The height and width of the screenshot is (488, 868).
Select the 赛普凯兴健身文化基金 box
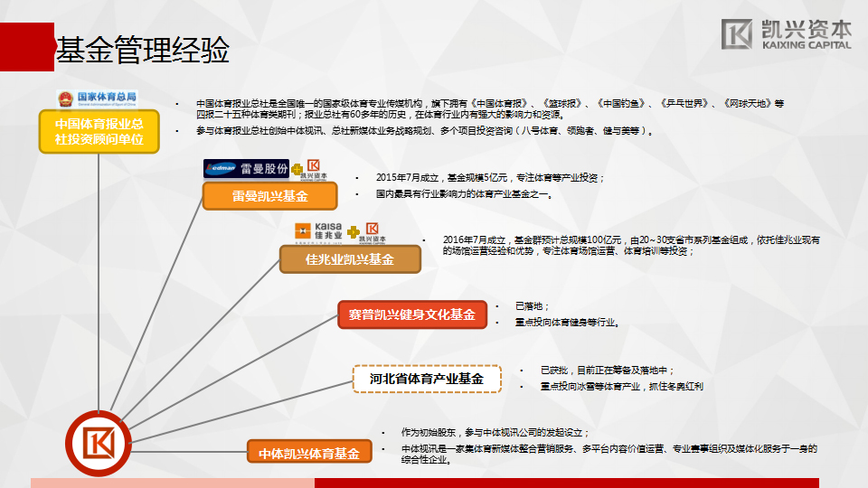coord(412,314)
